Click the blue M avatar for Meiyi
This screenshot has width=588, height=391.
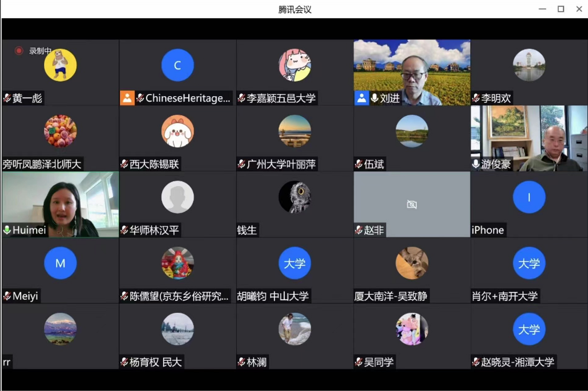pos(60,263)
